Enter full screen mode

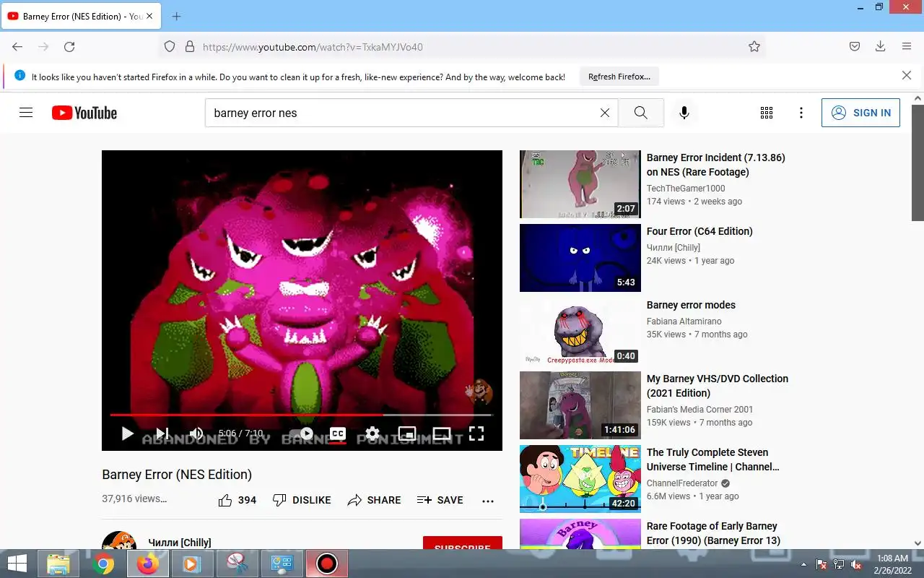coord(476,433)
